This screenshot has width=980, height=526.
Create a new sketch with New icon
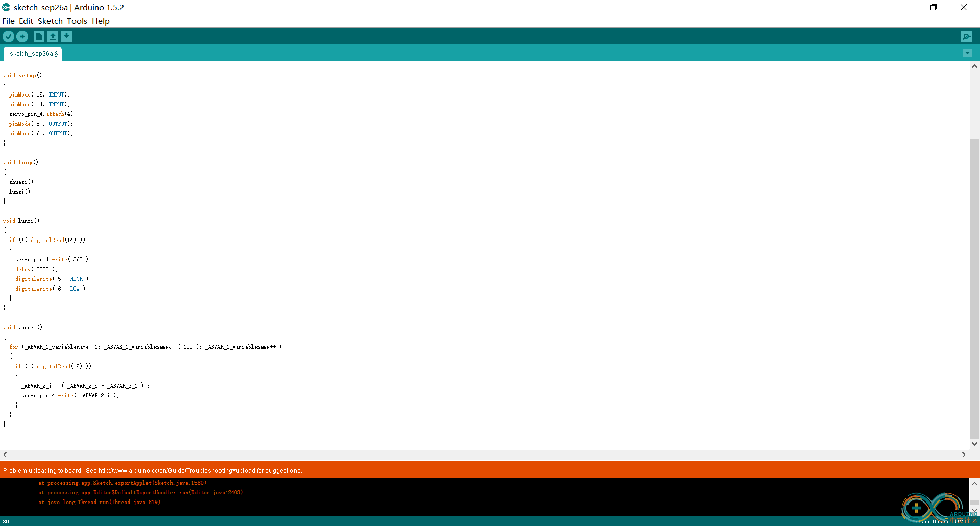click(x=39, y=36)
